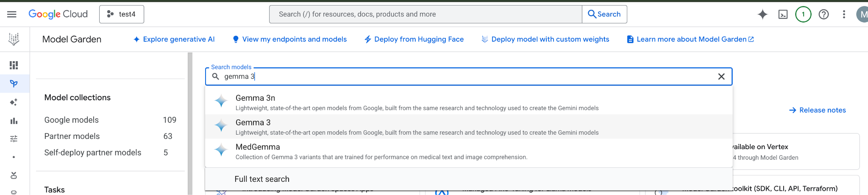
Task: Open the test4 project selector
Action: [x=122, y=14]
